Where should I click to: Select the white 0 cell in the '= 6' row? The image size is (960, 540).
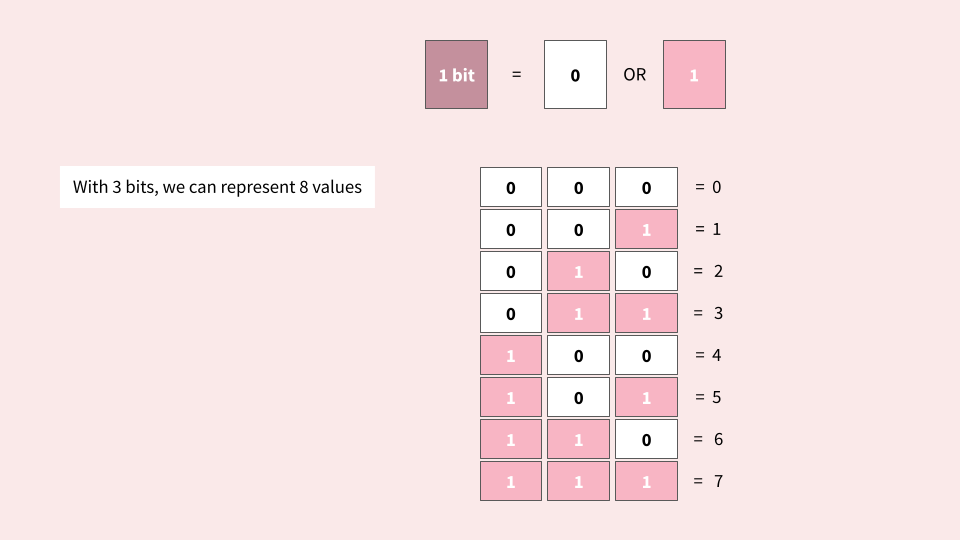[646, 439]
